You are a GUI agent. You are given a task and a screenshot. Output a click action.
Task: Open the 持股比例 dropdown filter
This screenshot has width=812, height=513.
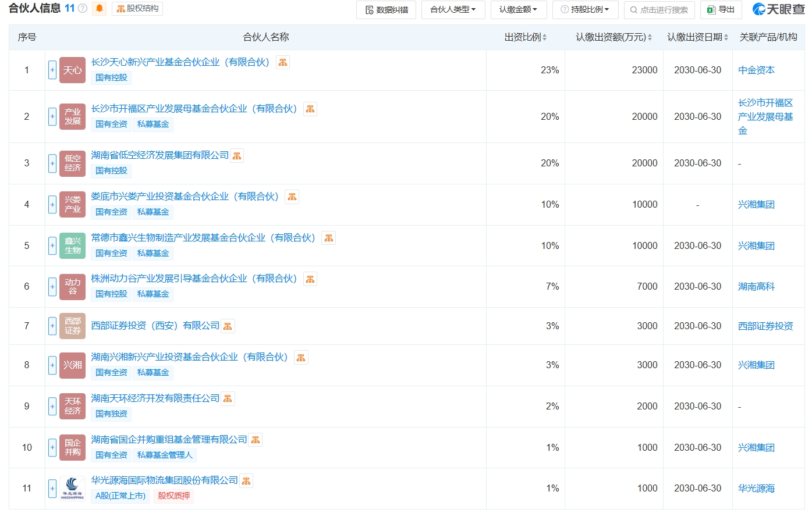pyautogui.click(x=585, y=10)
